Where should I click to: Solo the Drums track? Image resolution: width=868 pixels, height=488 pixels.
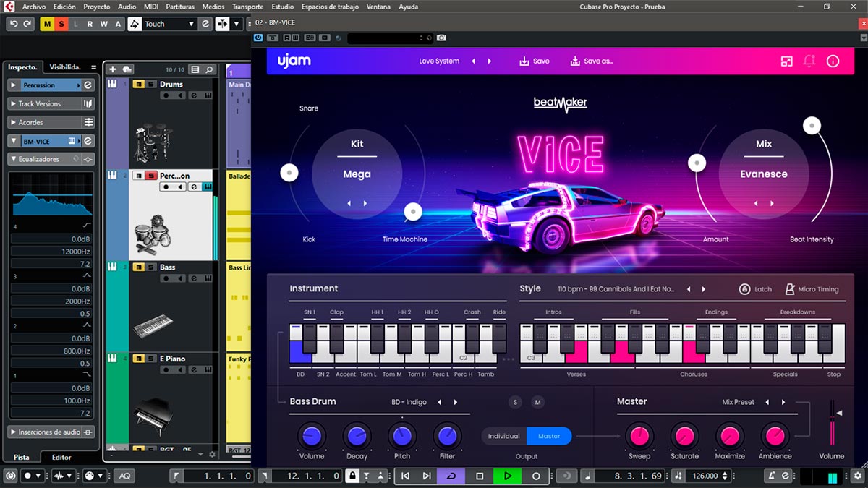coord(150,84)
